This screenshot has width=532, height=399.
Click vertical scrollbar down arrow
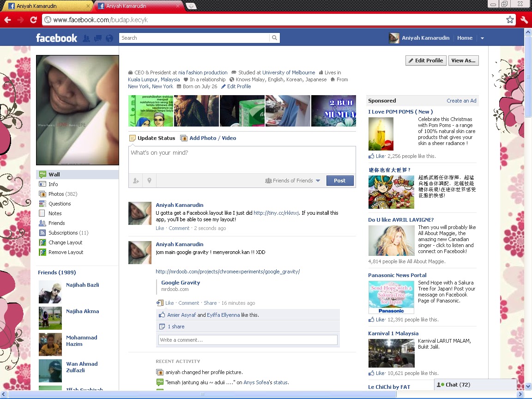pyautogui.click(x=528, y=386)
